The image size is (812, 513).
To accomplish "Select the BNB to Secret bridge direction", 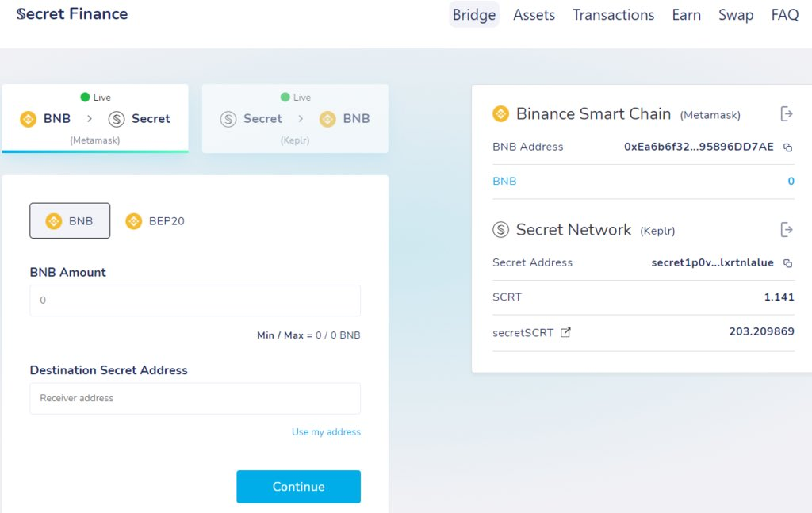I will pos(95,119).
